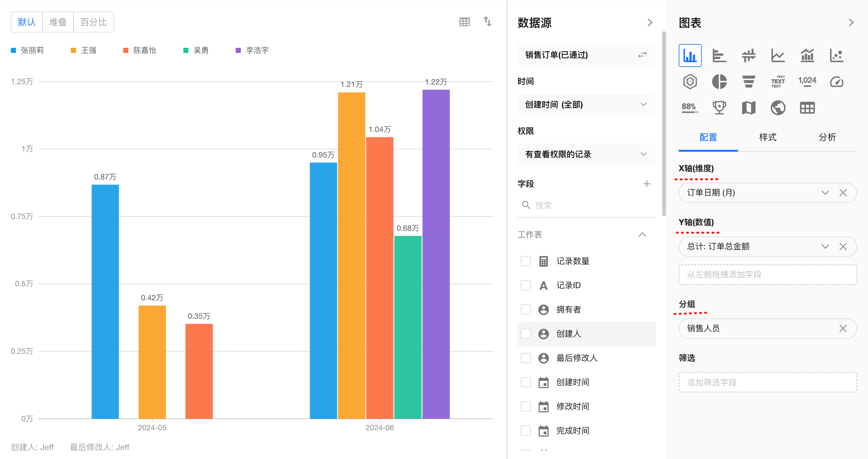
Task: Check the 记录数量 field checkbox
Action: click(x=526, y=261)
